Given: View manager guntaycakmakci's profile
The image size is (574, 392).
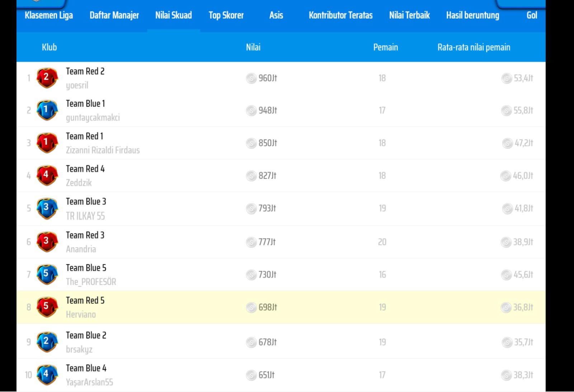Looking at the screenshot, I should [93, 118].
